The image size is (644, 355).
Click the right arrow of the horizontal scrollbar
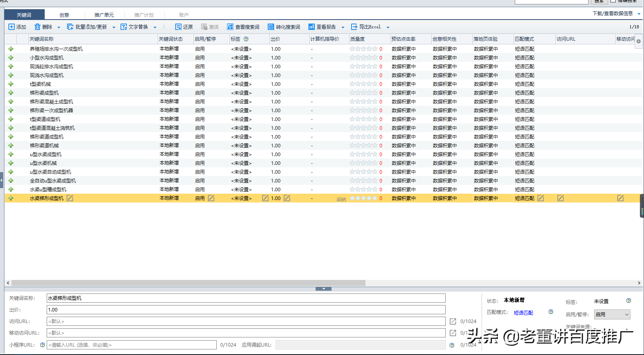[x=639, y=283]
